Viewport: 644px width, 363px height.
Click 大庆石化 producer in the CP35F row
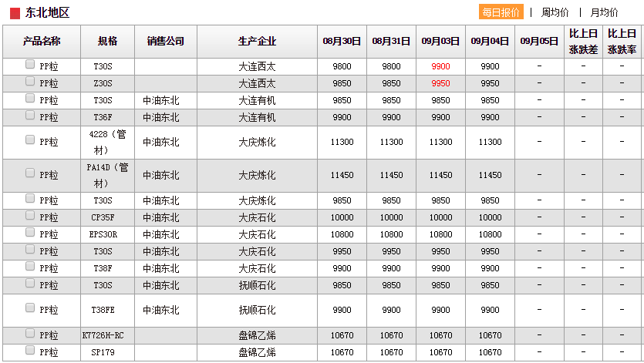coord(257,217)
